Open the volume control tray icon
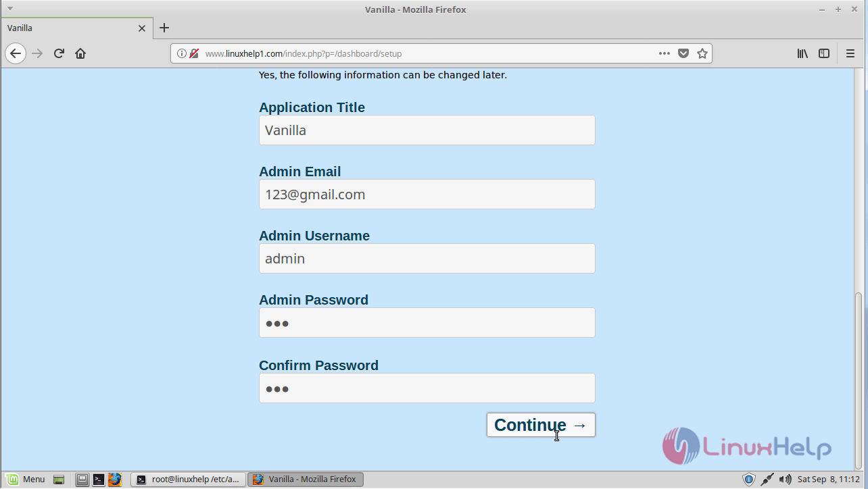 785,480
